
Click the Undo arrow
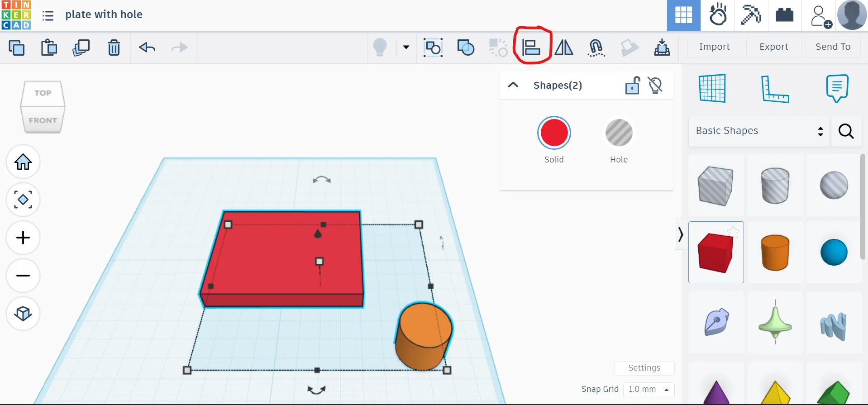click(147, 47)
